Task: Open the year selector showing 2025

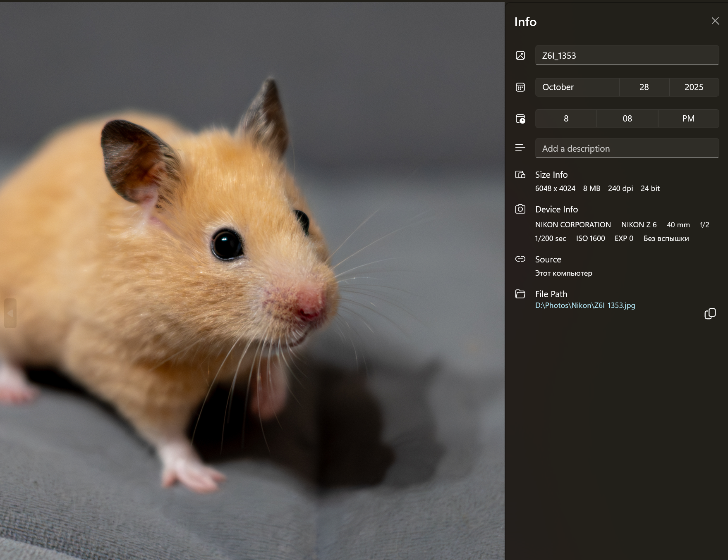Action: pos(694,87)
